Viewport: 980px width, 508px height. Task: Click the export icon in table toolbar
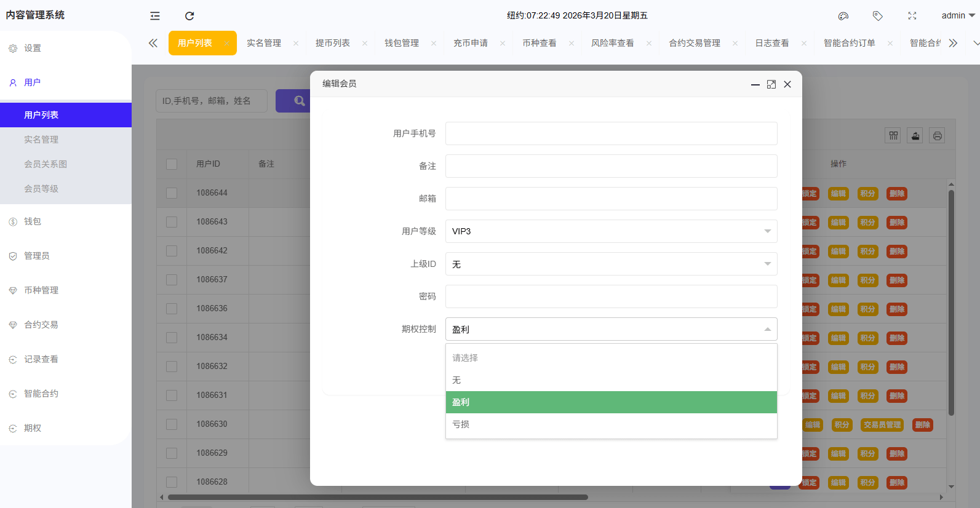915,136
